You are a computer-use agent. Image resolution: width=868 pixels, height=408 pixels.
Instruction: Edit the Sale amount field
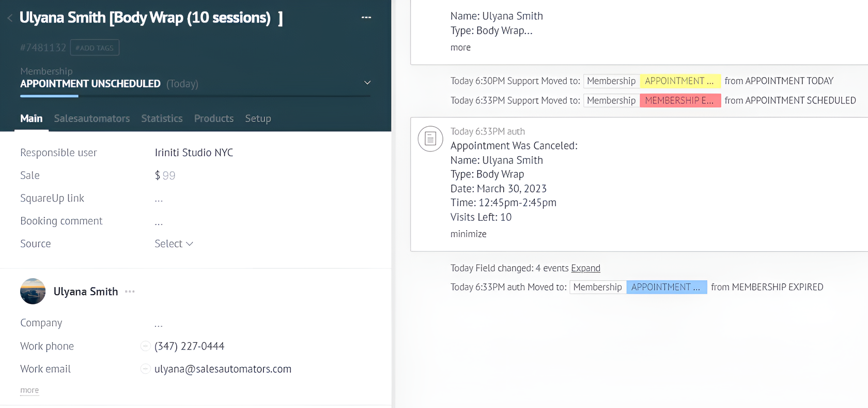click(x=168, y=176)
